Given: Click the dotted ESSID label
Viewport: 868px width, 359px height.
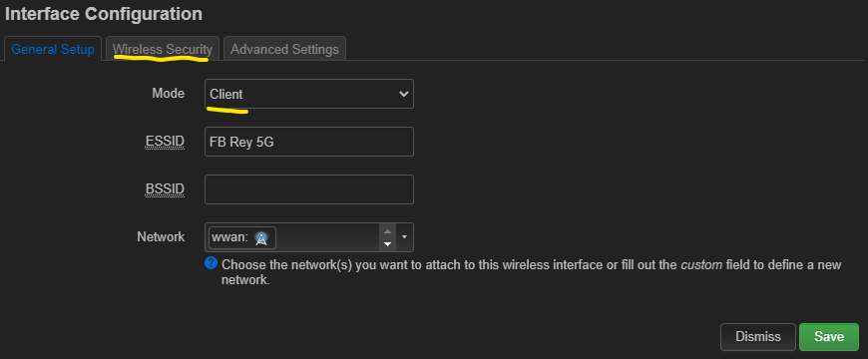Looking at the screenshot, I should click(165, 142).
